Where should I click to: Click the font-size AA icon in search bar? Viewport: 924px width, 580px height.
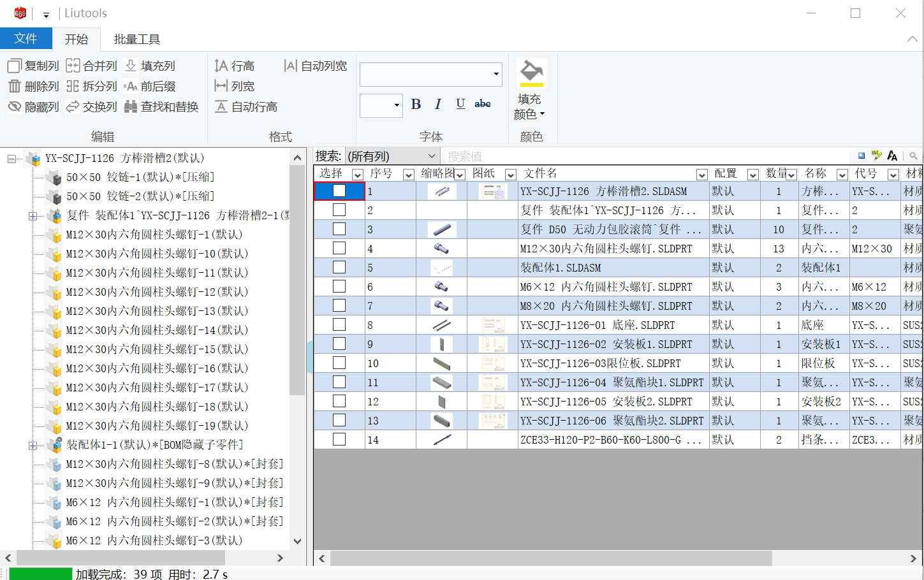point(892,156)
